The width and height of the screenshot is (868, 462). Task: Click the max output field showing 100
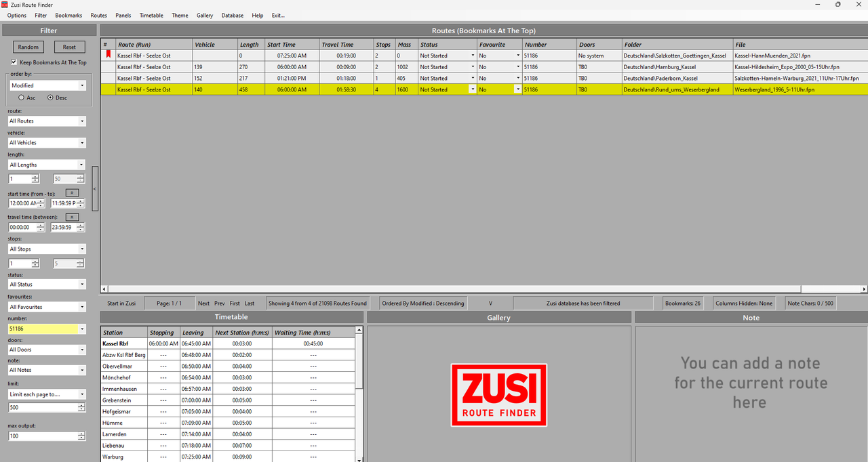pos(43,436)
